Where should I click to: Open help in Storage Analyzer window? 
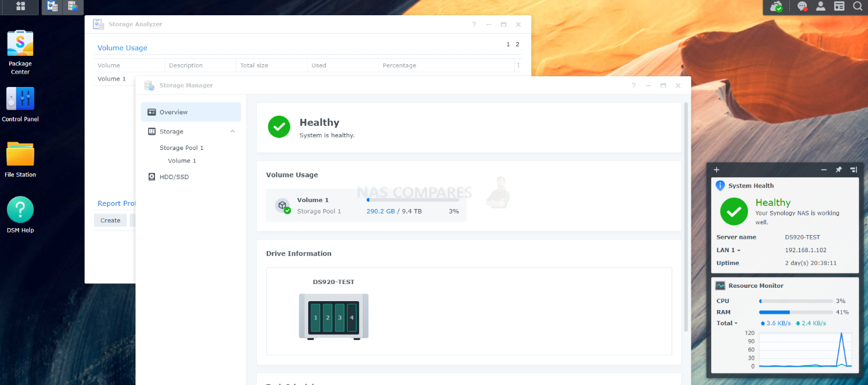pos(473,25)
